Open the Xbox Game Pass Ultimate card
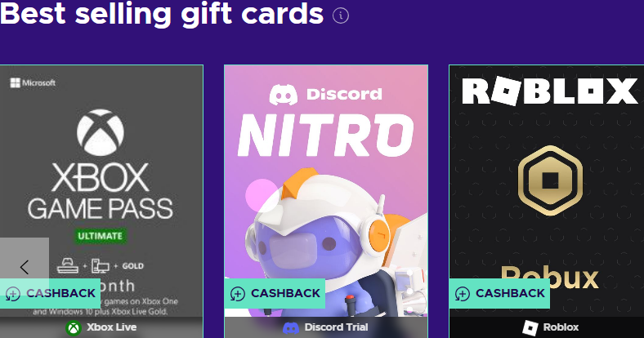This screenshot has height=338, width=644. click(x=101, y=201)
